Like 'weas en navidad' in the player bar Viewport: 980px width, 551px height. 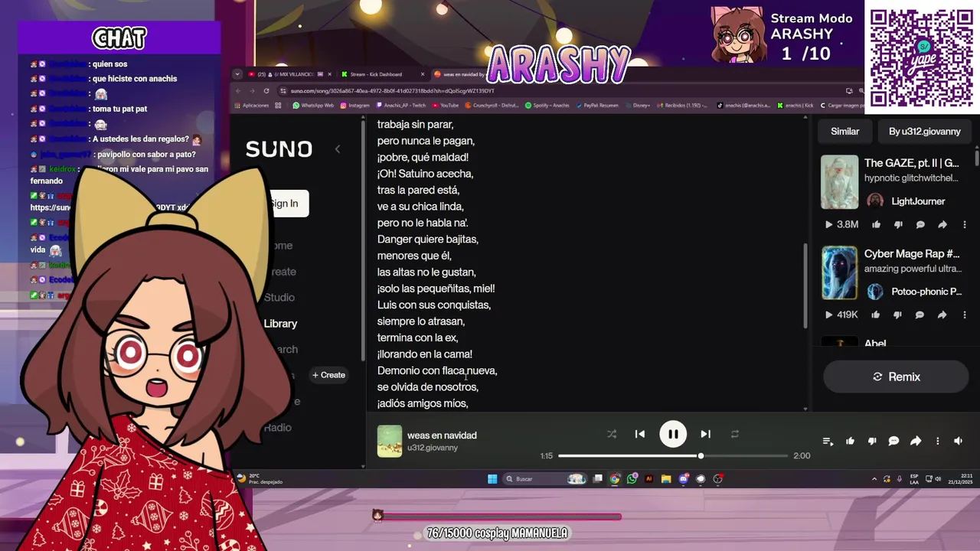click(x=850, y=441)
